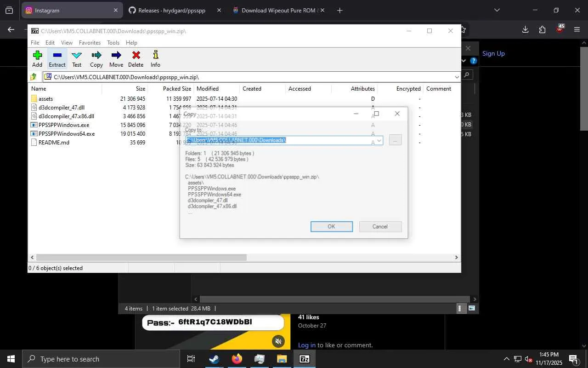Click the Sign Up link
588x368 pixels.
point(493,53)
